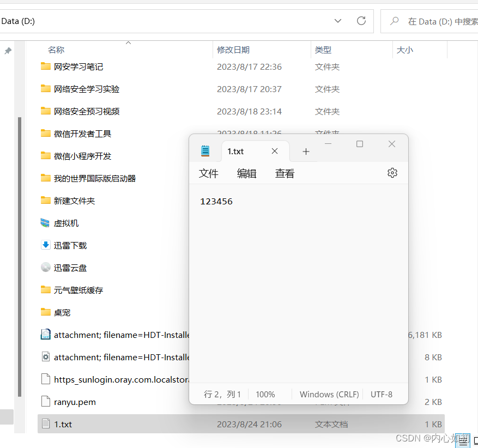Expand the address bar history dropdown

(x=338, y=21)
